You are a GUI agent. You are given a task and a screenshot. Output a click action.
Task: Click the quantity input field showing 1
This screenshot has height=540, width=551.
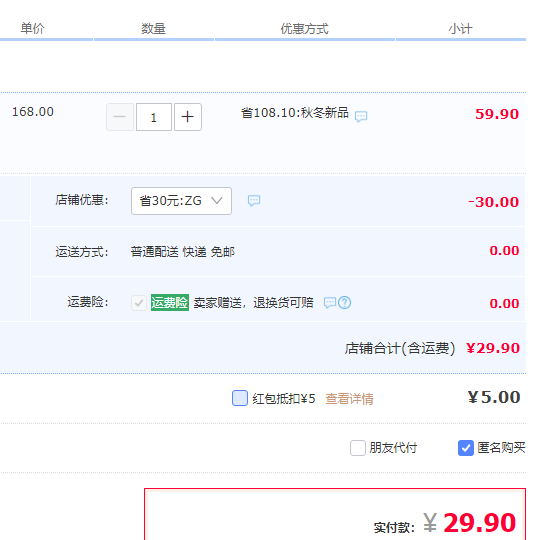click(x=154, y=117)
